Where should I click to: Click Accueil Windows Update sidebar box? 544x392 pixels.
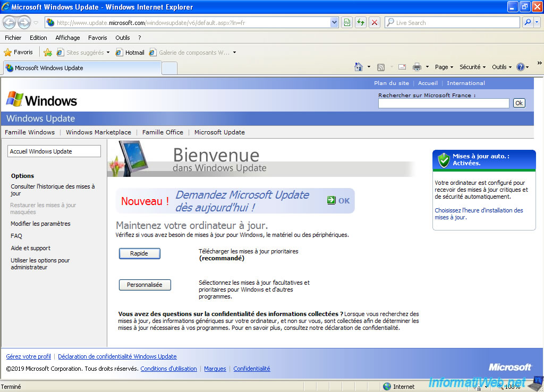click(54, 151)
